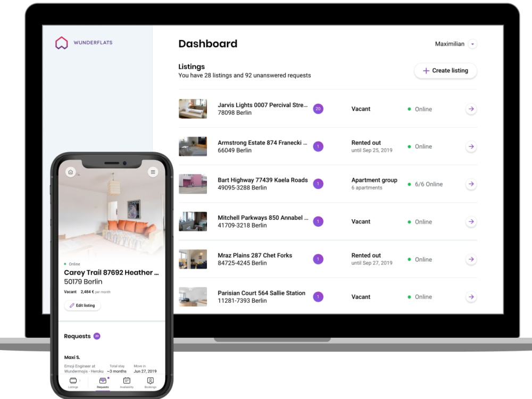This screenshot has width=532, height=399.
Task: Click requests badge on Bart Highway row
Action: pos(318,184)
